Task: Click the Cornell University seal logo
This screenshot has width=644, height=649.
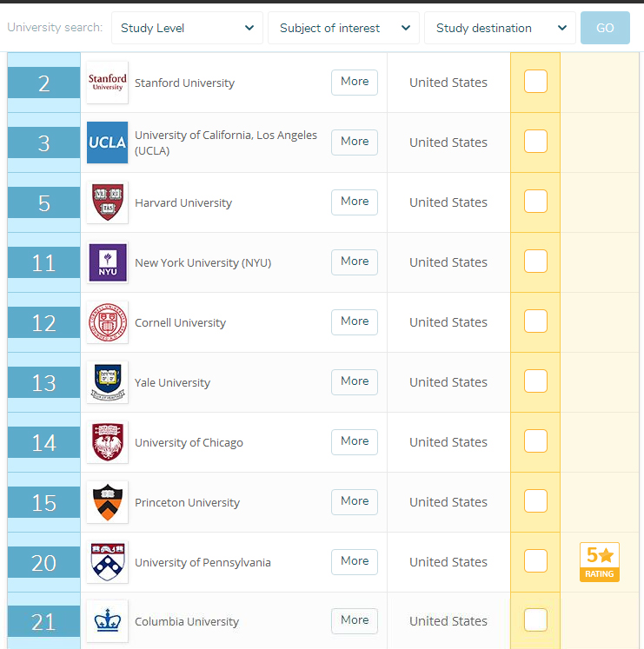Action: 107,322
